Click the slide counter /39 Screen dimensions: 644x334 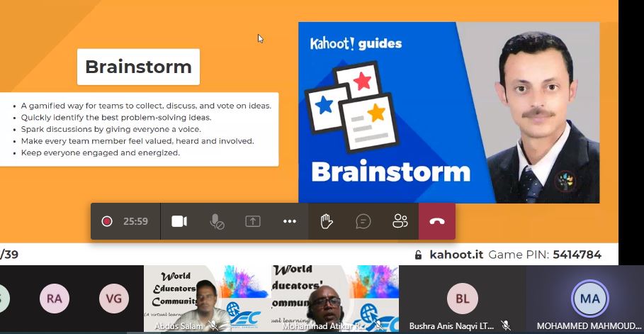9,255
